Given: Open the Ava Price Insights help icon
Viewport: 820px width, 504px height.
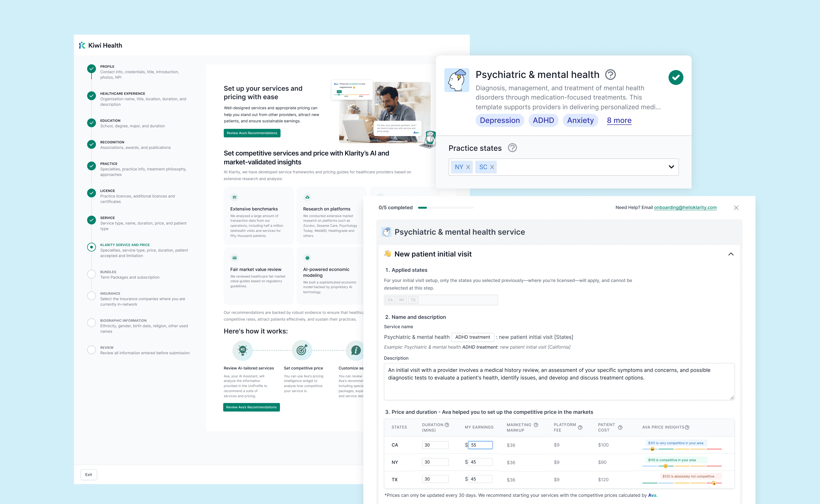Looking at the screenshot, I should pyautogui.click(x=687, y=427).
